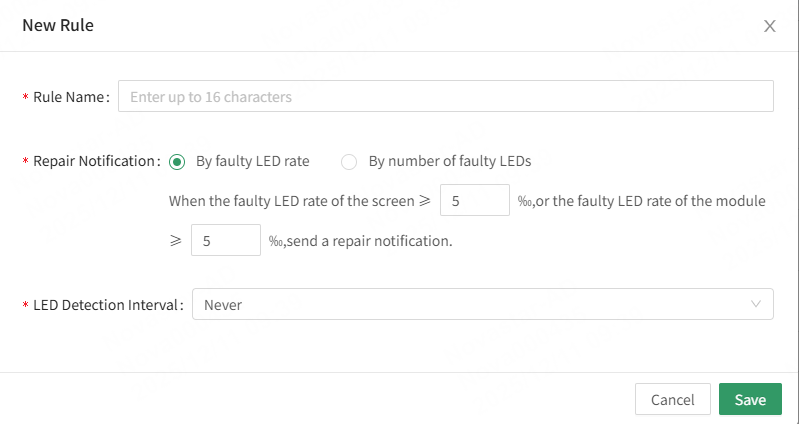
Task: Click the chevron arrow of the interval dropdown
Action: [755, 304]
